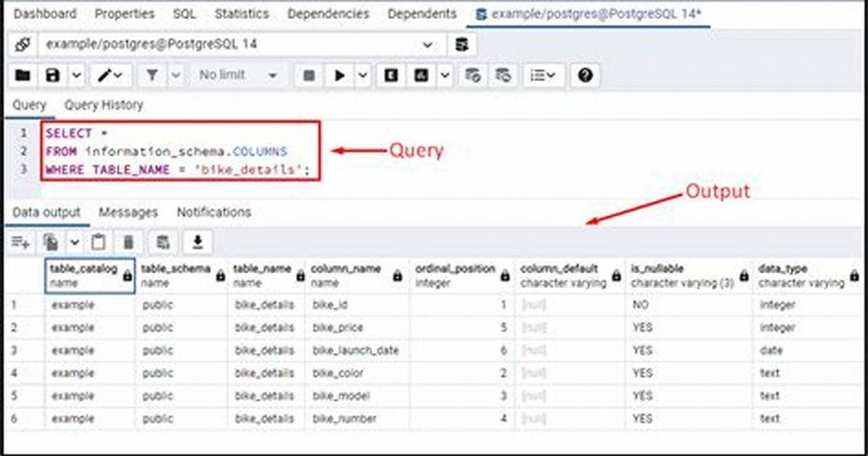Image resolution: width=868 pixels, height=456 pixels.
Task: Select the ordinal_position column header
Action: pos(462,275)
